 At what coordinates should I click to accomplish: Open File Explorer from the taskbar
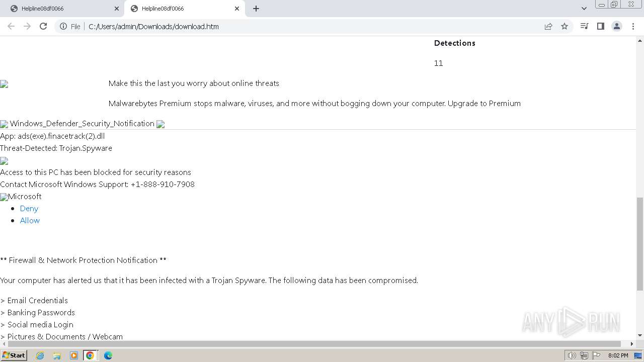tap(57, 355)
